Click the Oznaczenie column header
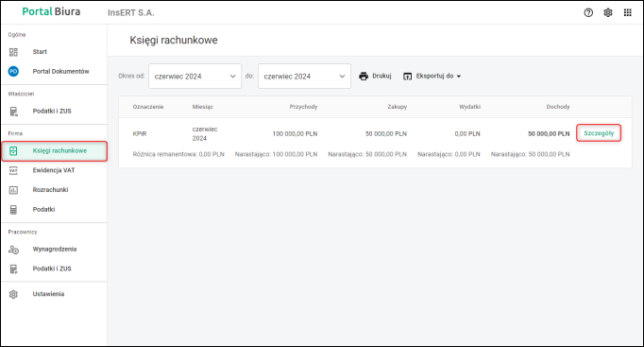 coord(148,107)
